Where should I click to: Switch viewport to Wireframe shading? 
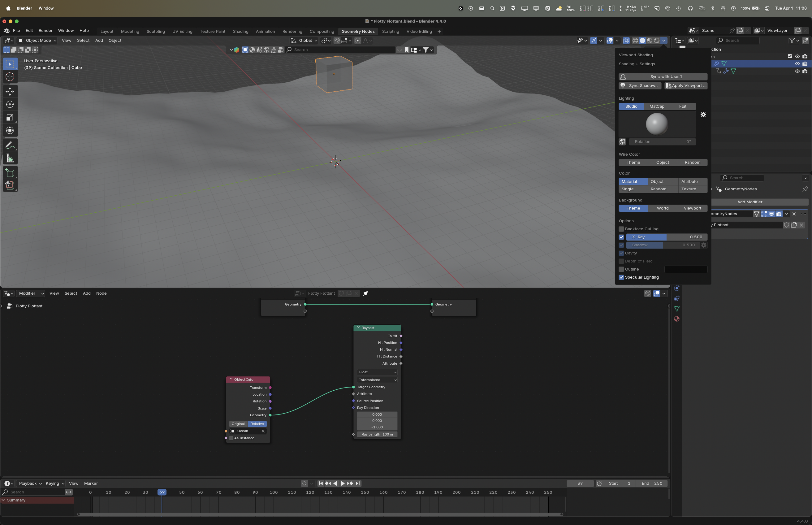click(x=635, y=41)
